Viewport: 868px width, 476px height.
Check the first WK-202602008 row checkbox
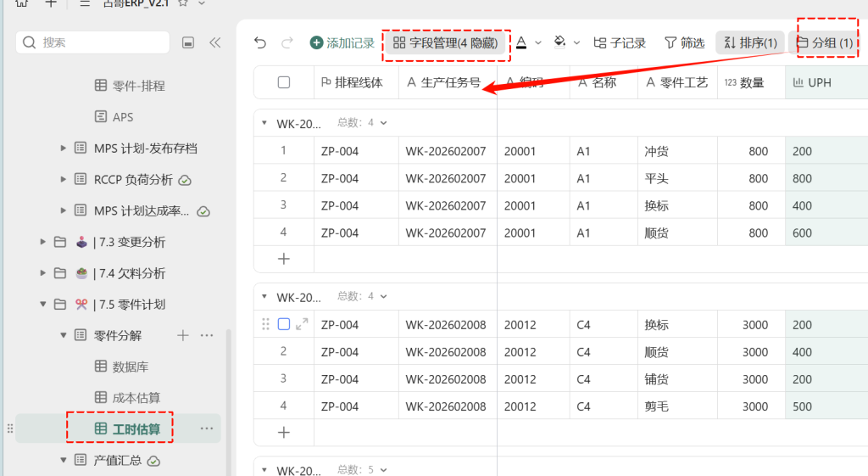click(284, 324)
